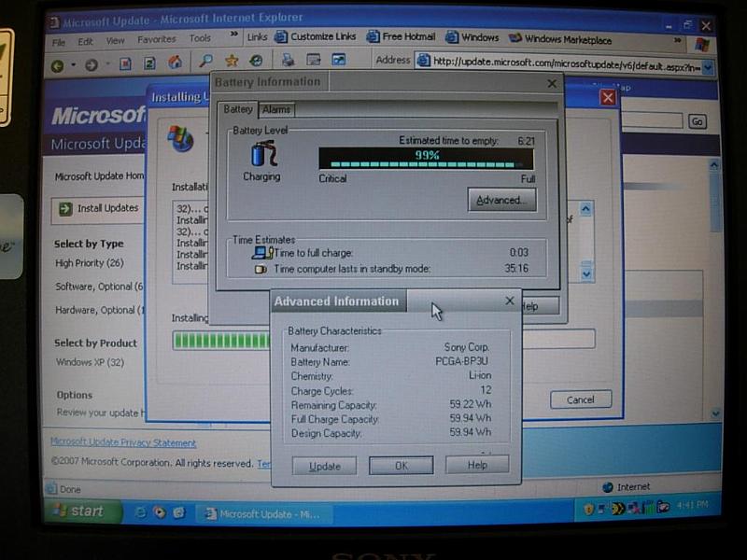The height and width of the screenshot is (560, 747).
Task: Click OK in Advanced Information dialog
Action: click(x=402, y=465)
